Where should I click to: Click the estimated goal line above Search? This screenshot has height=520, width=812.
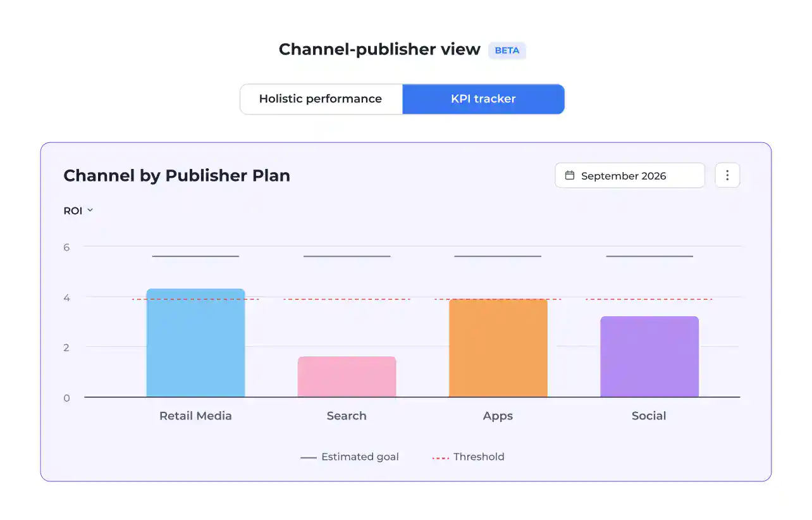pyautogui.click(x=347, y=256)
